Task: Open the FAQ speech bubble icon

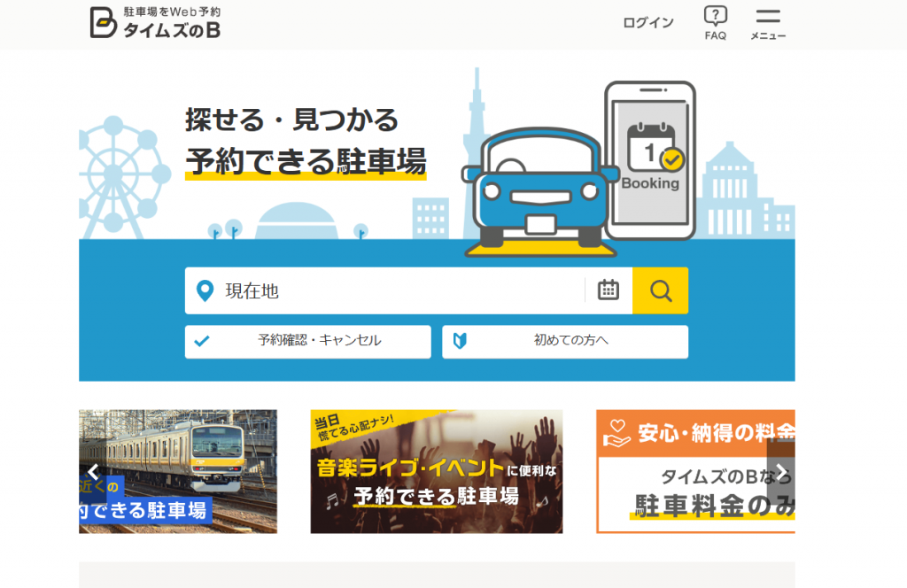Action: coord(716,16)
